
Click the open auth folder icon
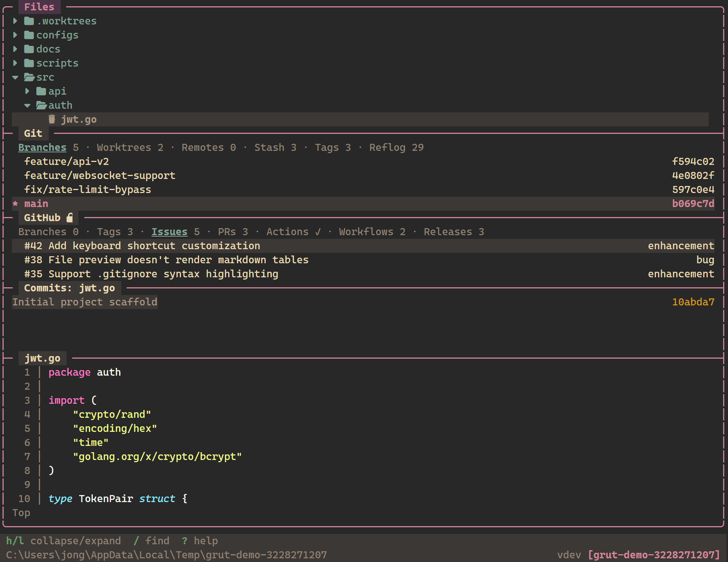[x=42, y=105]
